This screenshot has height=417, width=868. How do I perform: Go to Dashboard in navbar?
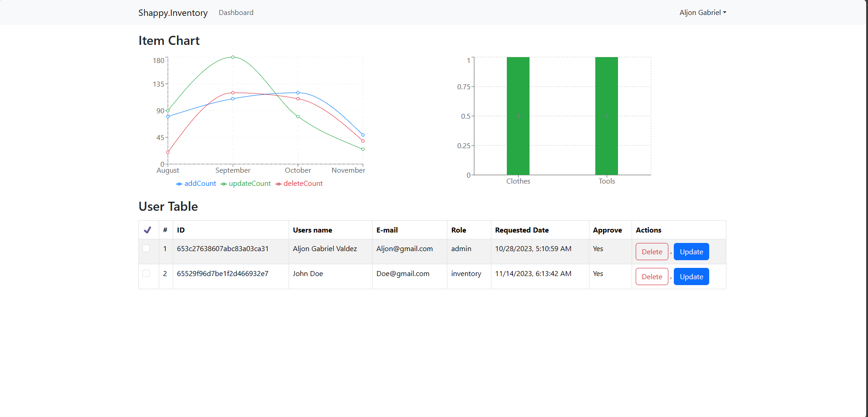(236, 13)
